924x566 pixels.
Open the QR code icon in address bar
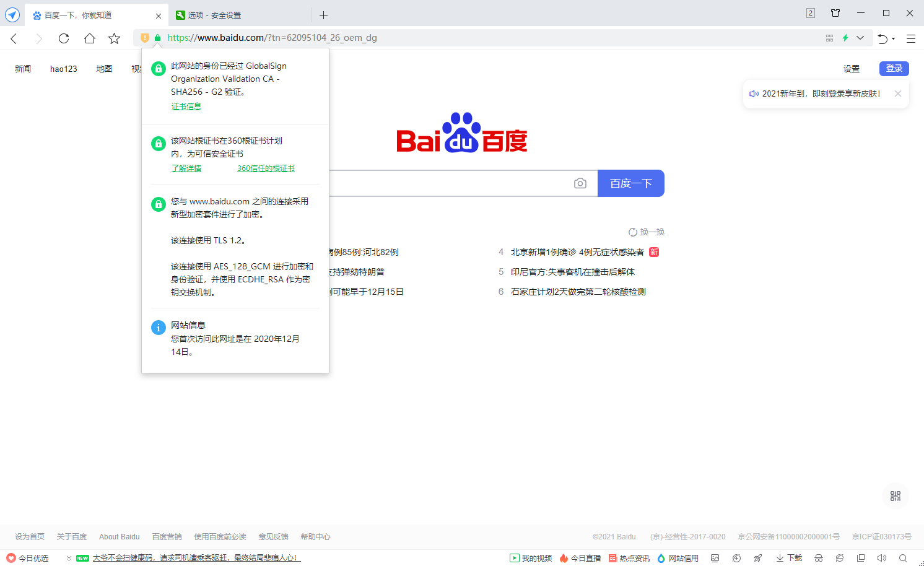[x=829, y=38]
